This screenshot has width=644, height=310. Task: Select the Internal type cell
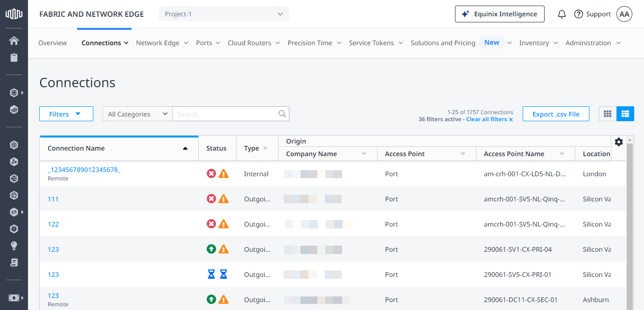pos(256,174)
